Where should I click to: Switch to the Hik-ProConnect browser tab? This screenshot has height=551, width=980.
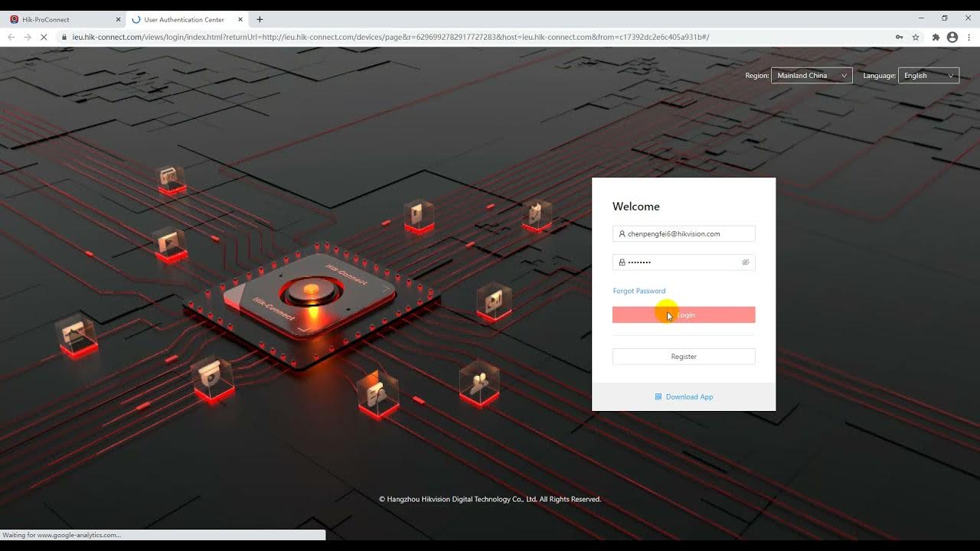point(64,19)
